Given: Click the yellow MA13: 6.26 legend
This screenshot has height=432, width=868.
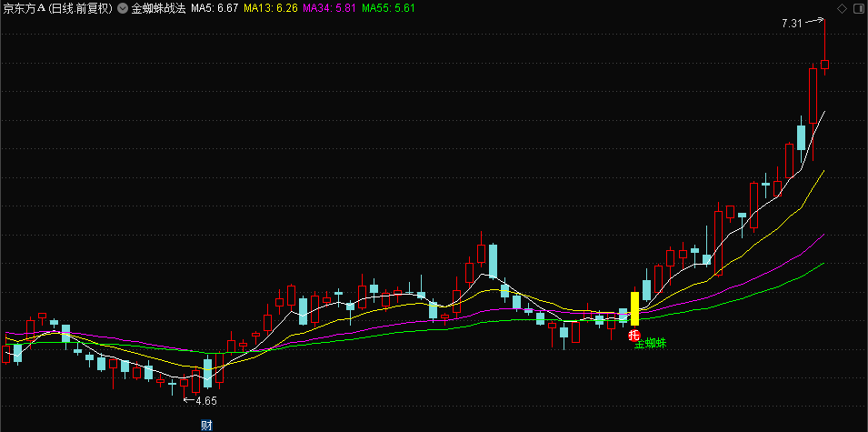Looking at the screenshot, I should pos(271,8).
